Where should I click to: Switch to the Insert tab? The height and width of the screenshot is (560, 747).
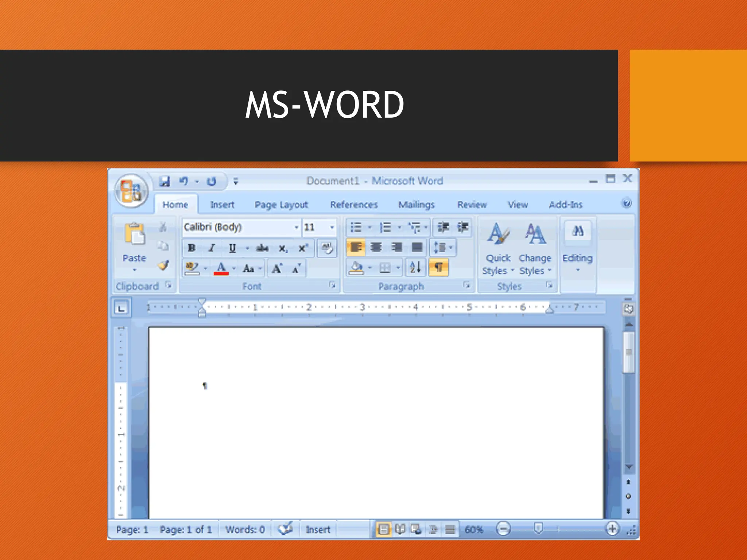pyautogui.click(x=222, y=205)
